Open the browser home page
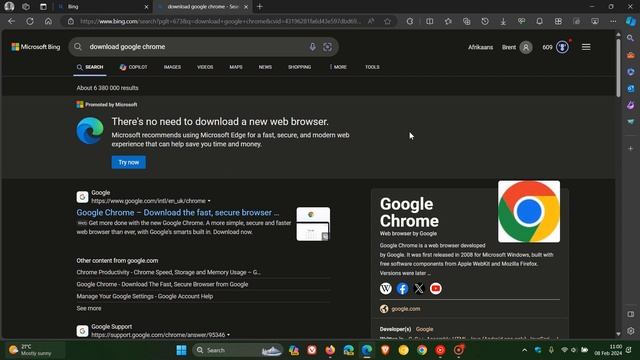640x360 pixels. (x=48, y=21)
